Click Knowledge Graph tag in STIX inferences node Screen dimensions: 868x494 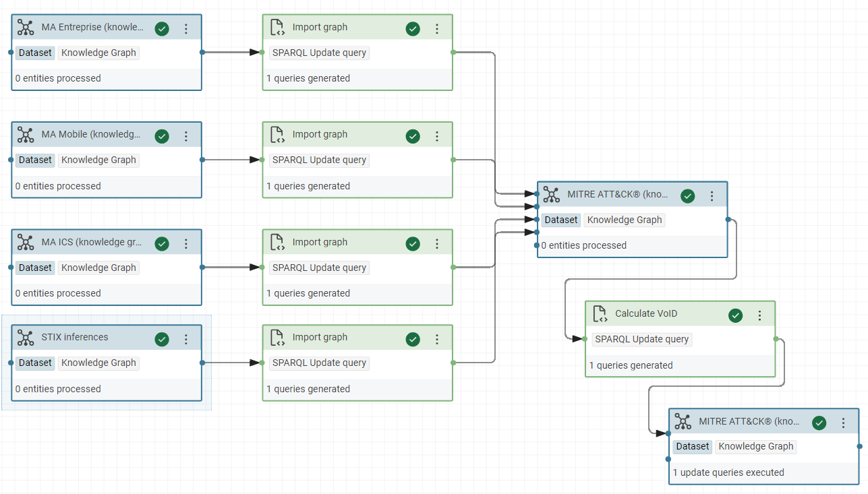[98, 363]
